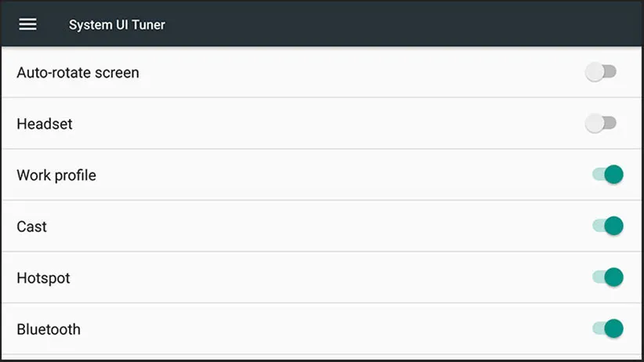Click blank middle of the Bluetooth row
Image resolution: width=644 pixels, height=362 pixels.
coord(313,329)
